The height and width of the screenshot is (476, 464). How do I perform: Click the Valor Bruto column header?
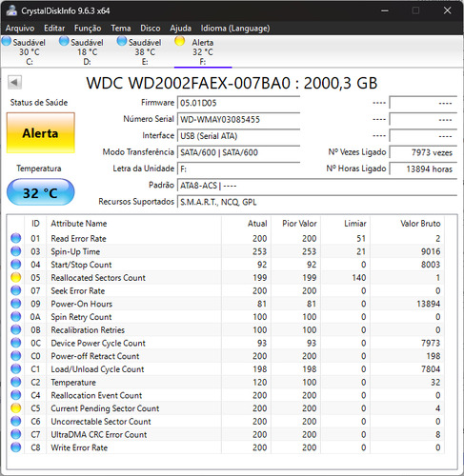coord(408,224)
